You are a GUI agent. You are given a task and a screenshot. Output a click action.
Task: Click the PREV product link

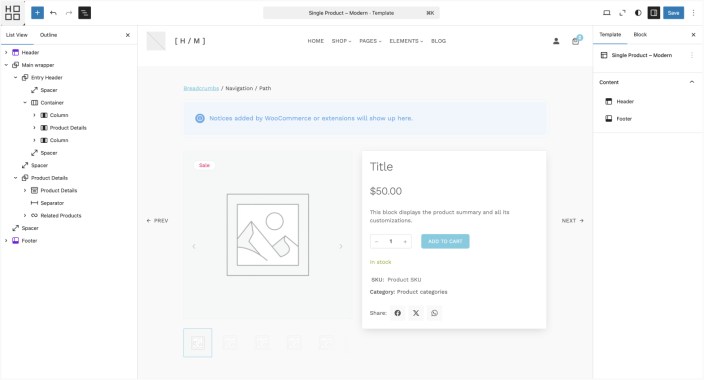click(x=158, y=221)
